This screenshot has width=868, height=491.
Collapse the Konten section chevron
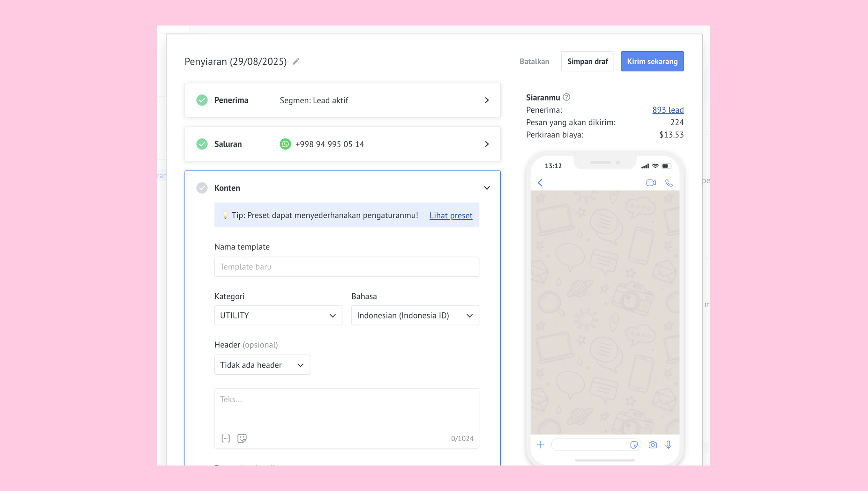(x=487, y=188)
